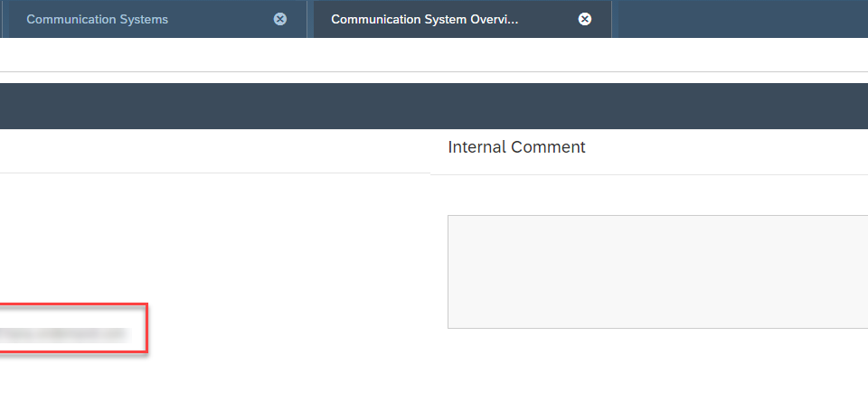Click inside the Internal Comment text area
The width and height of the screenshot is (868, 411).
[657, 272]
